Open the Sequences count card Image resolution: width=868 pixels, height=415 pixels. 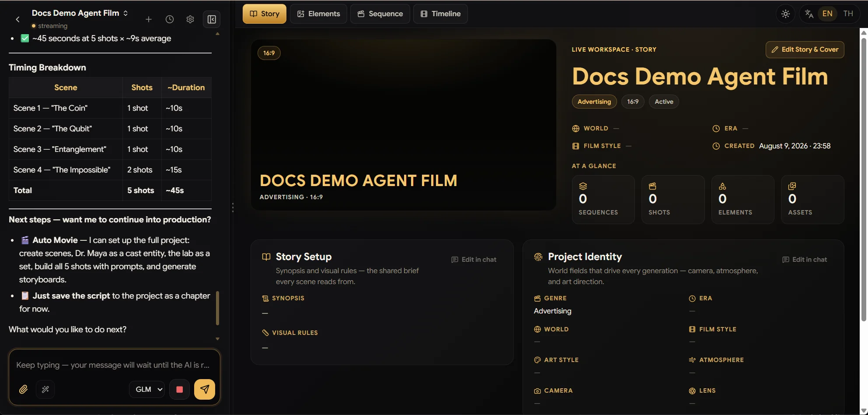pos(603,200)
